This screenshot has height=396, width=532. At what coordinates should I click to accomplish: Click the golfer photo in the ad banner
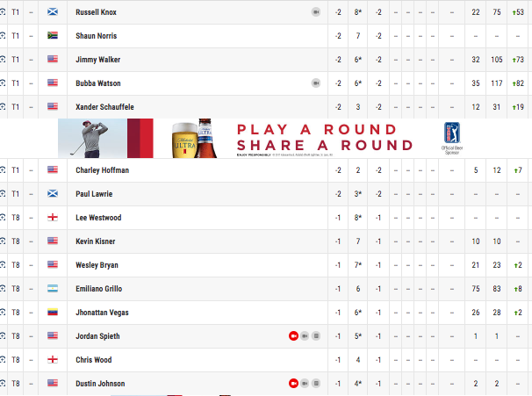click(93, 138)
